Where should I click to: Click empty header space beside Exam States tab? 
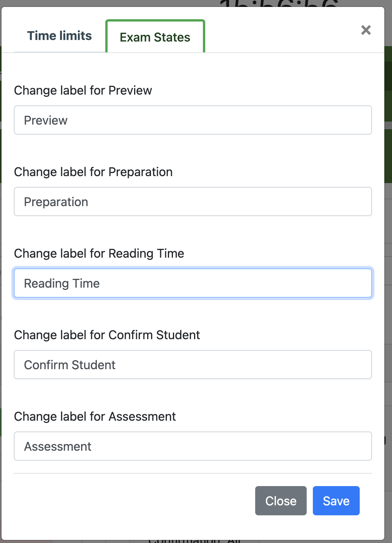pos(281,35)
